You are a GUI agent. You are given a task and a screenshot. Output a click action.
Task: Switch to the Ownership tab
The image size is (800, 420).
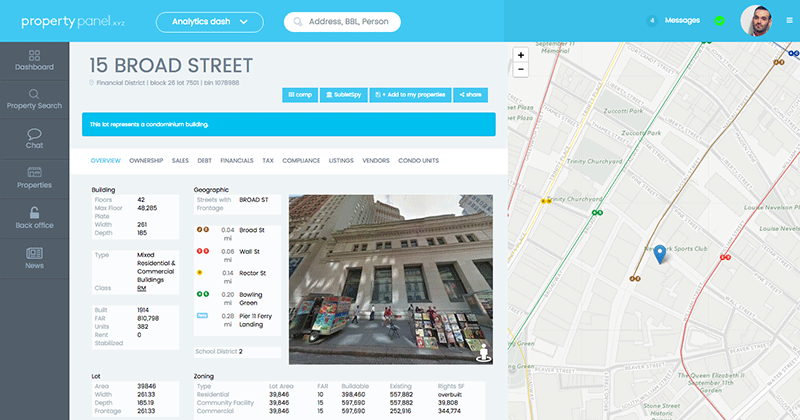pyautogui.click(x=146, y=160)
